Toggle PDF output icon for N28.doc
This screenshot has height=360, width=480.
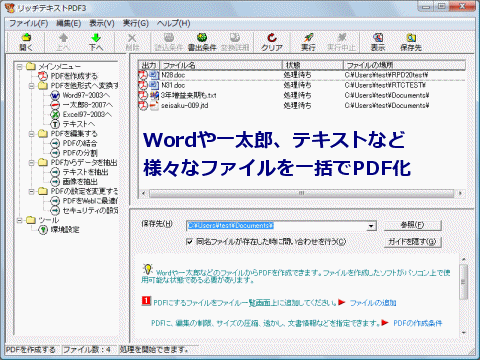click(143, 75)
